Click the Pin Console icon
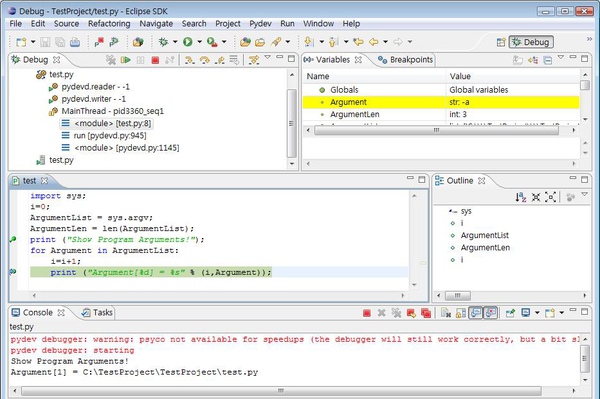This screenshot has height=399, width=600. click(510, 313)
